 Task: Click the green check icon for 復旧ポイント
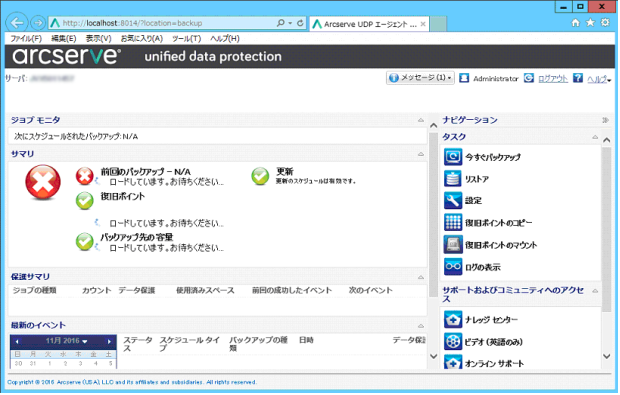[x=85, y=200]
